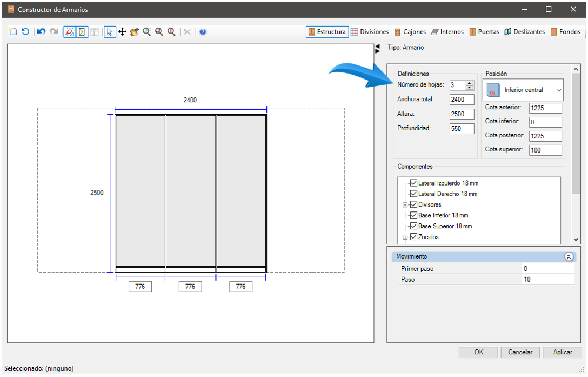Image resolution: width=588 pixels, height=377 pixels.
Task: Open the Inferior central position dropdown
Action: (523, 90)
